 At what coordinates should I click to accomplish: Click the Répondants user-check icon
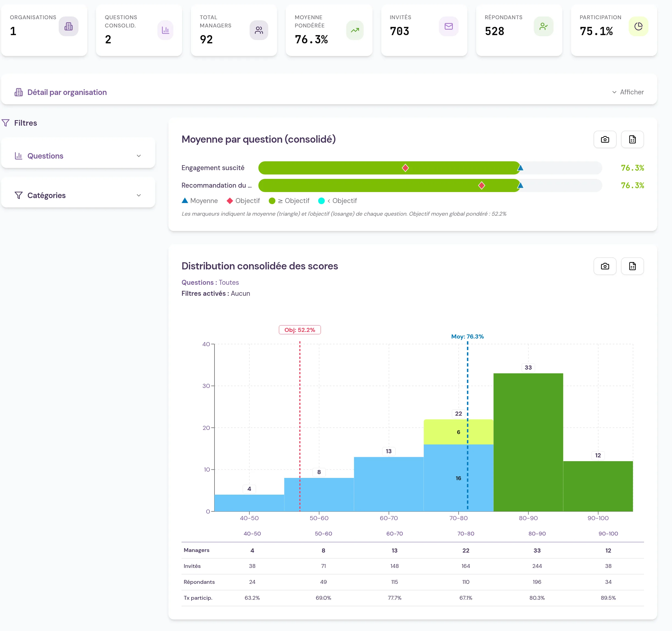point(544,26)
